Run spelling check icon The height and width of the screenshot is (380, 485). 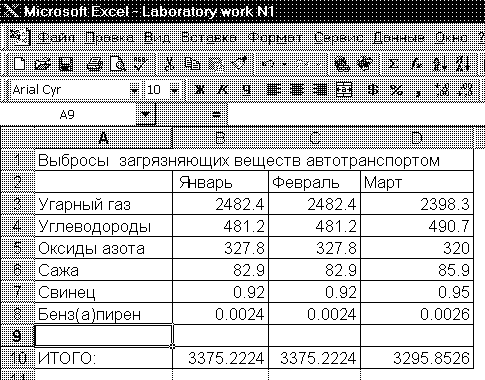tap(141, 63)
